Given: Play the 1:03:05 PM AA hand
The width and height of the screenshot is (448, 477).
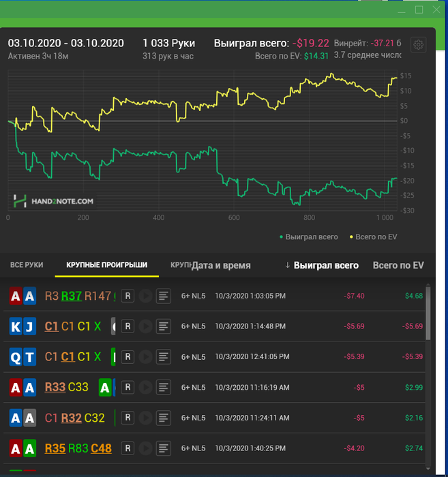Looking at the screenshot, I should click(145, 296).
